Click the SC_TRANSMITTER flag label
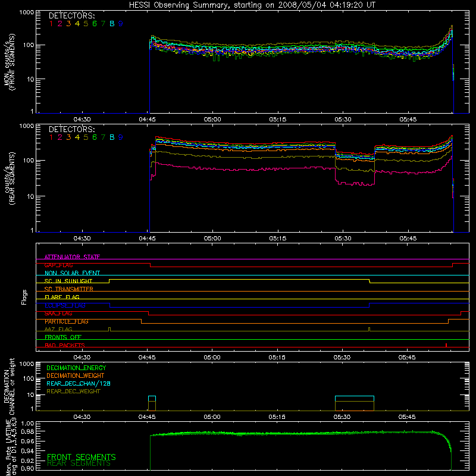This screenshot has width=476, height=476. click(69, 289)
